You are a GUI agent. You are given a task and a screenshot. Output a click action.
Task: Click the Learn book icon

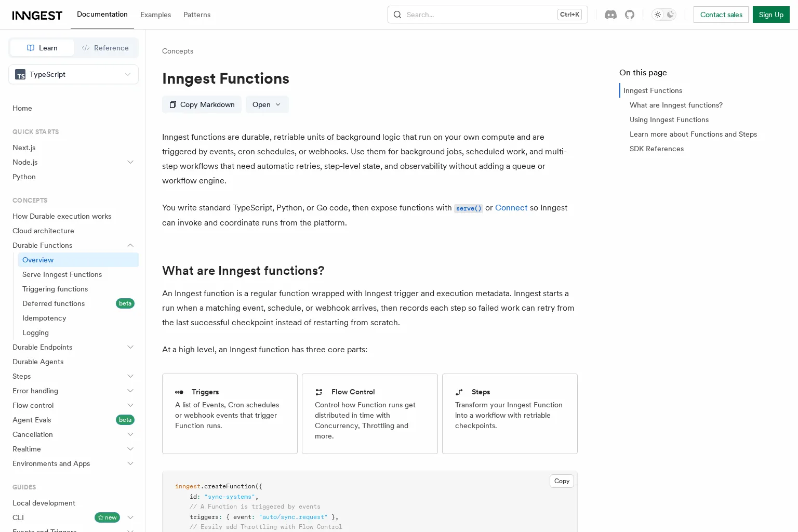click(31, 48)
